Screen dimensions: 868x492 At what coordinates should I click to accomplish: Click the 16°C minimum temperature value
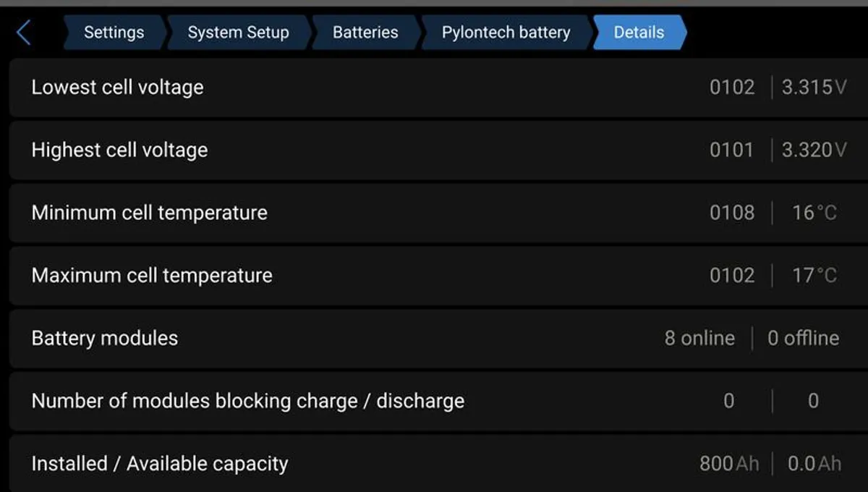814,213
